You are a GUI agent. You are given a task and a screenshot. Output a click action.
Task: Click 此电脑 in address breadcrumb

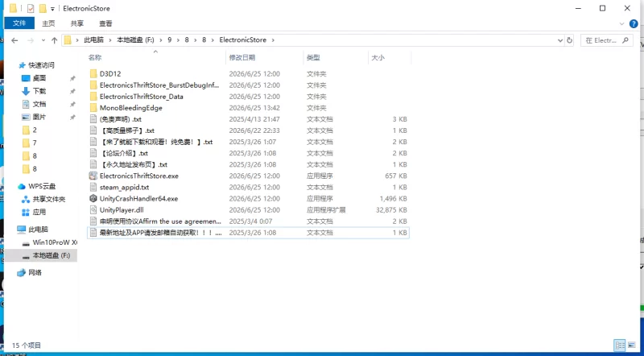(93, 40)
